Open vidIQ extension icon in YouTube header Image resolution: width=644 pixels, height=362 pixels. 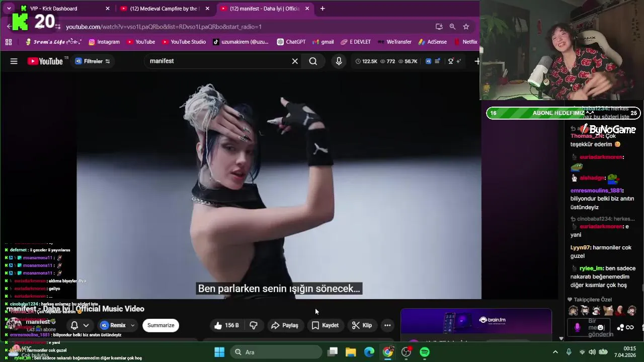tap(429, 61)
